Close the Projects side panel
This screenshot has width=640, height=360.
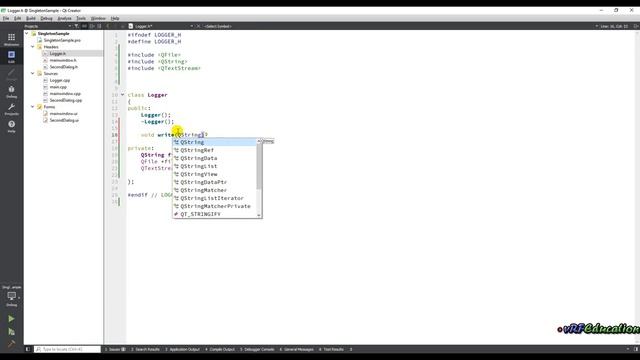[x=99, y=26]
